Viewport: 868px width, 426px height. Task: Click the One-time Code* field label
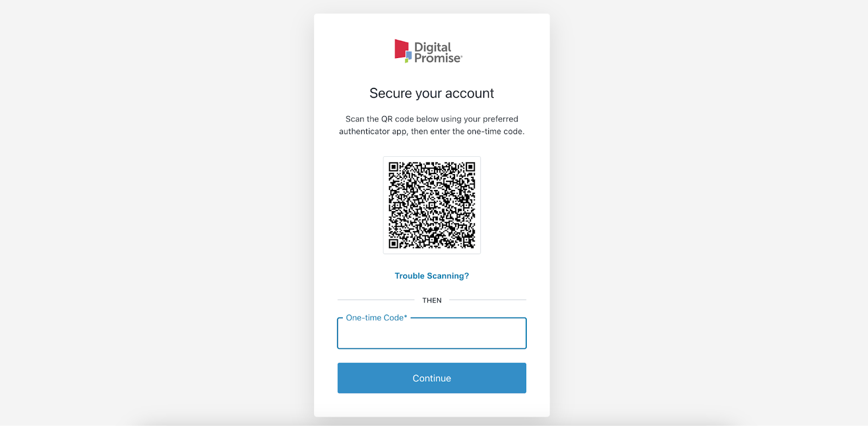coord(376,317)
